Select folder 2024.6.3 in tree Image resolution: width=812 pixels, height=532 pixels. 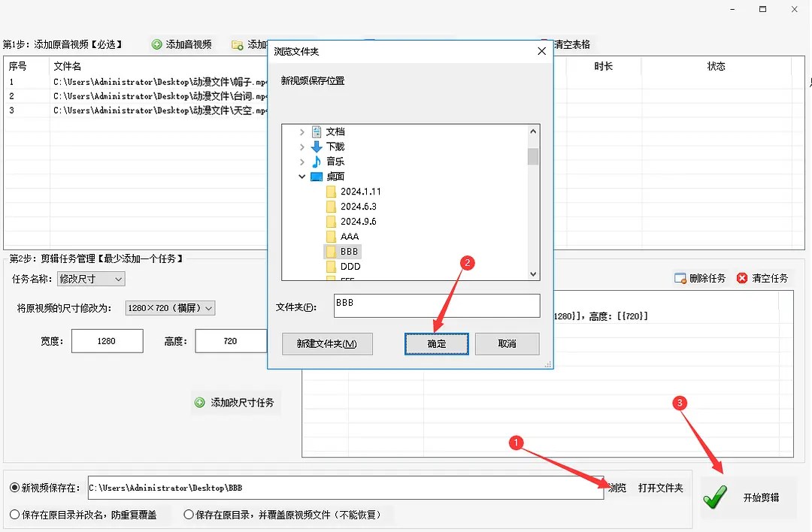359,207
